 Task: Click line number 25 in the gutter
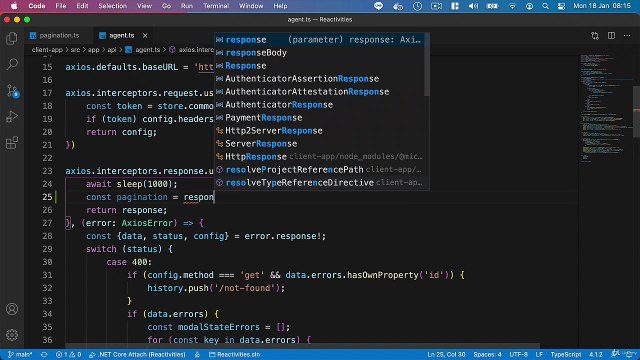pos(47,197)
